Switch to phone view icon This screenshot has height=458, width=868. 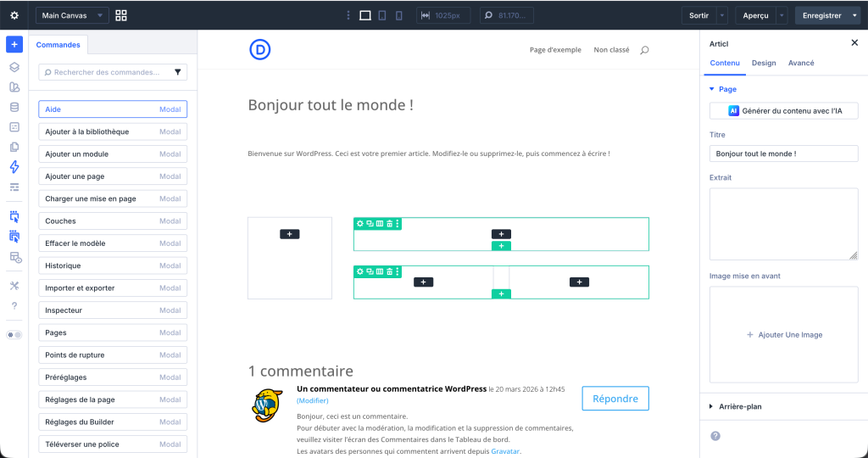coord(399,15)
